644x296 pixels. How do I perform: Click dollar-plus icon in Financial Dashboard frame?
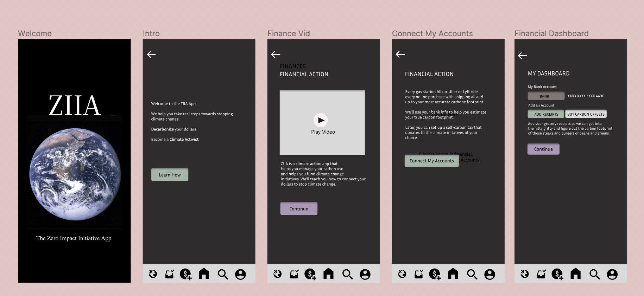(x=557, y=274)
